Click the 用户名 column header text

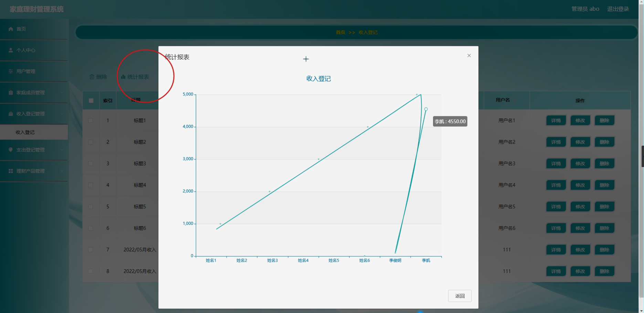pos(503,100)
